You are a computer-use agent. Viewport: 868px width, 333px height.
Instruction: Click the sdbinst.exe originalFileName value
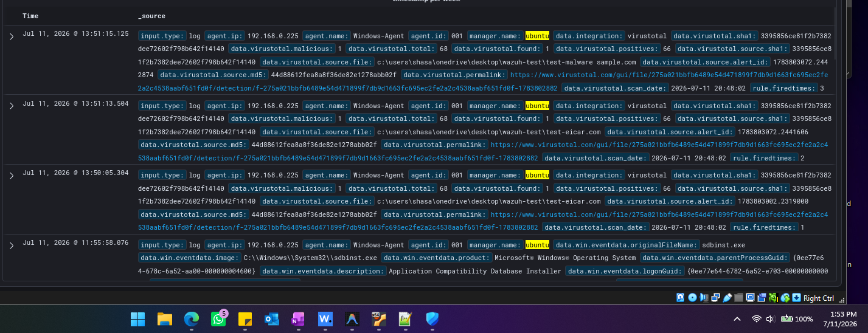coord(723,245)
